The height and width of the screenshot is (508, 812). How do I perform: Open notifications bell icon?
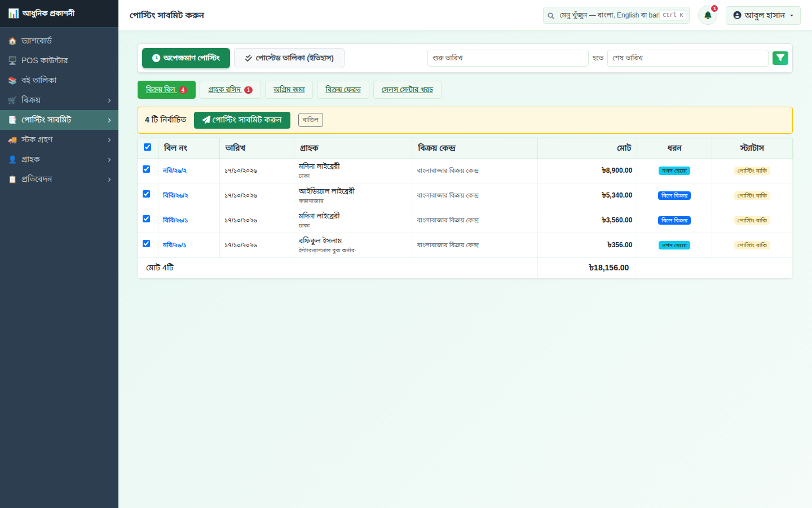(708, 15)
